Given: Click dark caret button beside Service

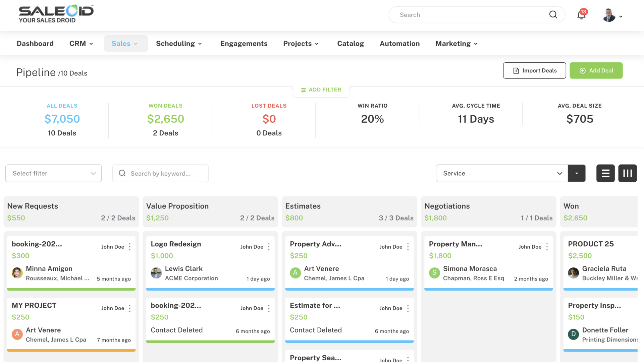Looking at the screenshot, I should click(x=577, y=173).
